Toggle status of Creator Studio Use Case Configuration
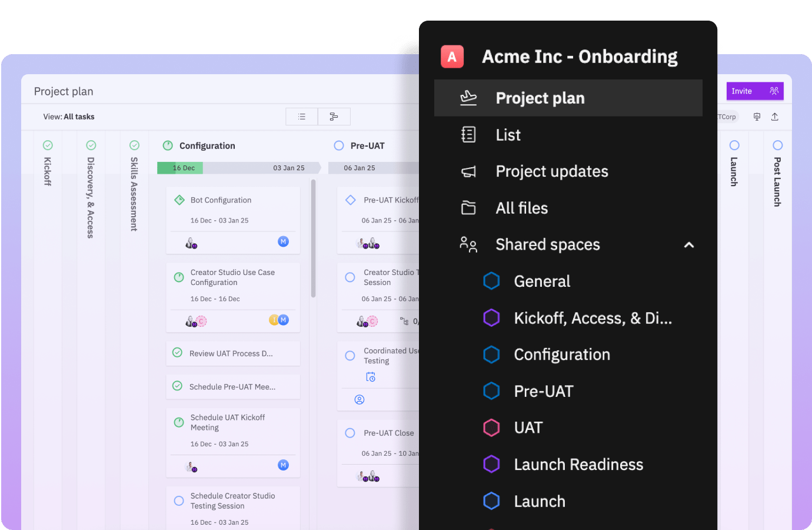This screenshot has height=530, width=812. (x=179, y=277)
